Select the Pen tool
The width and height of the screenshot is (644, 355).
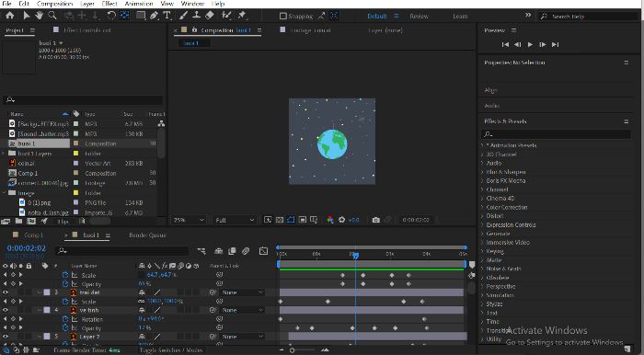[154, 16]
